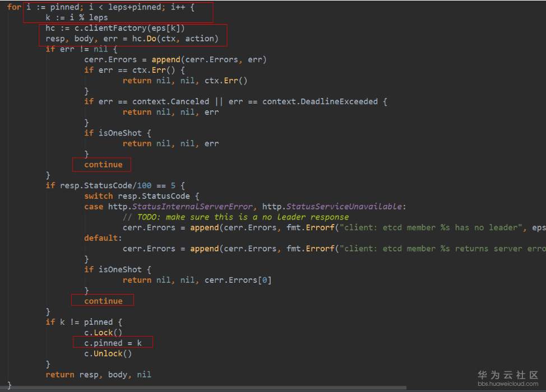Click the line 'return nil, nil, ctx.Err()'

point(185,81)
